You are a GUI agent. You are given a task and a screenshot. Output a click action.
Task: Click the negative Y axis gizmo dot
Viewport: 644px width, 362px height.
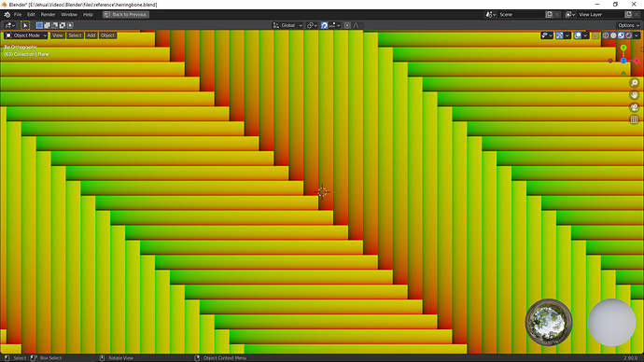623,74
